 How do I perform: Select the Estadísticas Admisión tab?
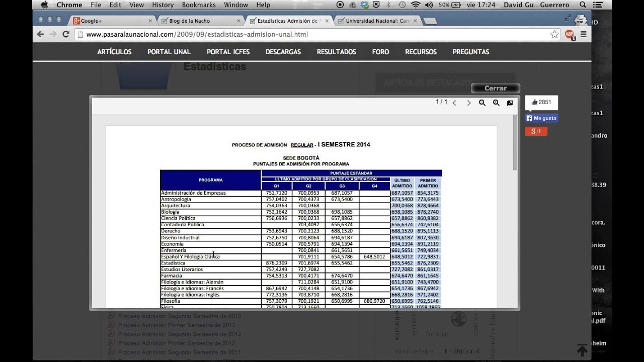pyautogui.click(x=289, y=21)
